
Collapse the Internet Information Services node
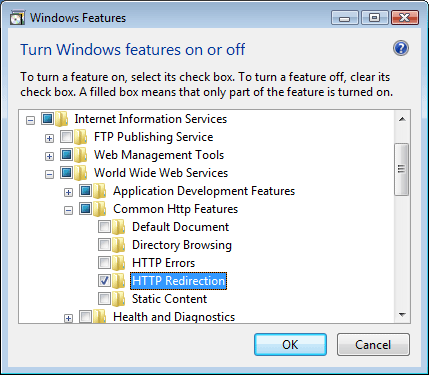point(30,120)
